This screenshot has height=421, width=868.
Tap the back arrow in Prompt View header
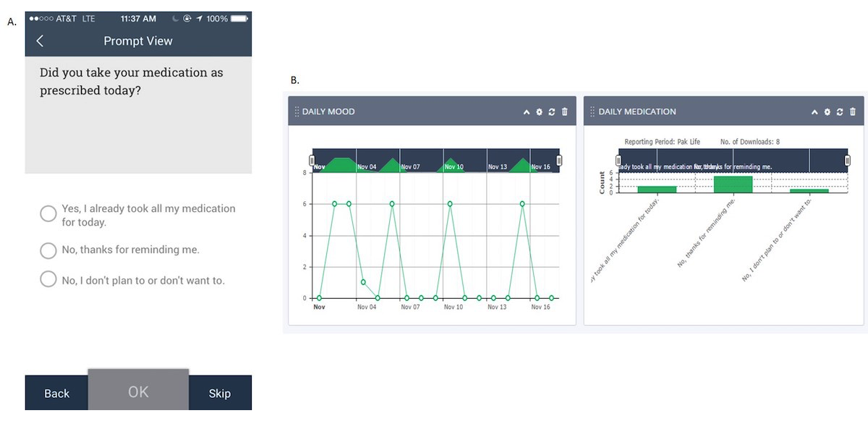(40, 41)
